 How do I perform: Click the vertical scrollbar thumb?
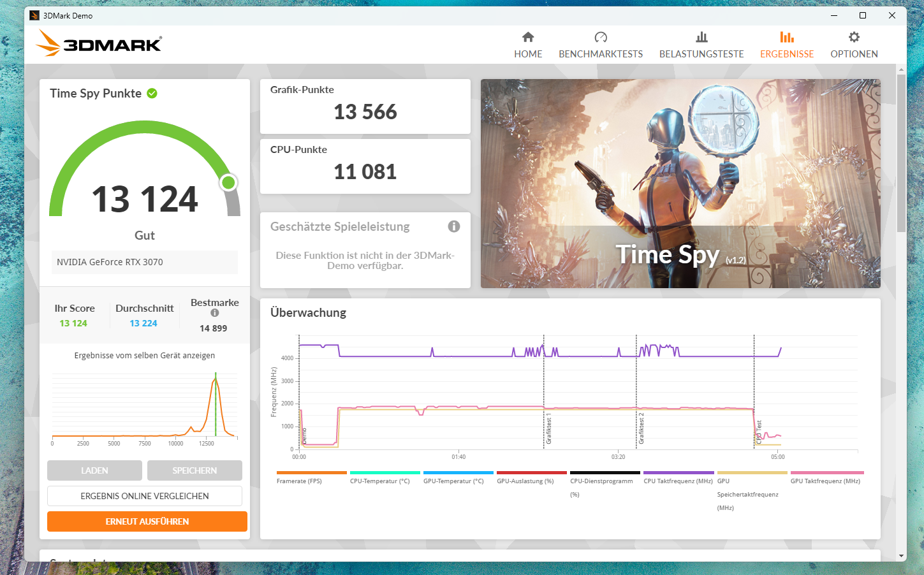tap(902, 153)
